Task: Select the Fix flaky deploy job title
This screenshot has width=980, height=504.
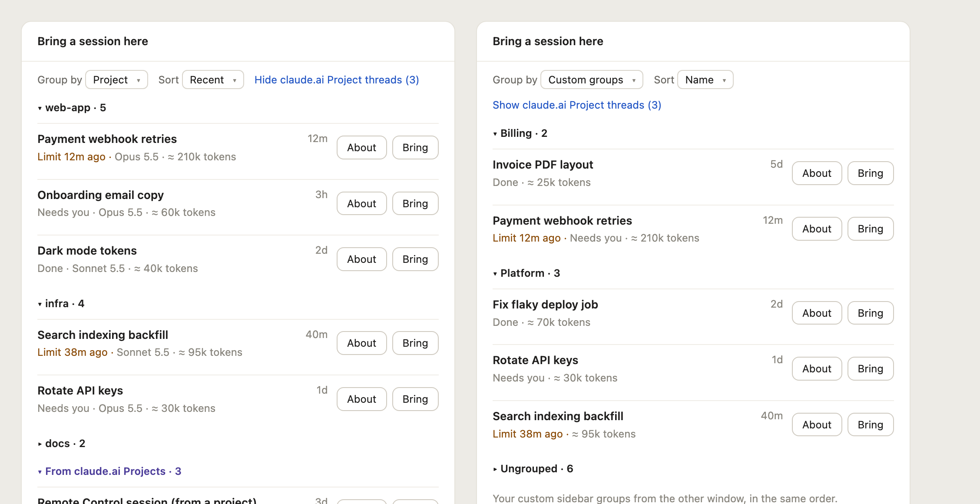Action: click(x=546, y=305)
